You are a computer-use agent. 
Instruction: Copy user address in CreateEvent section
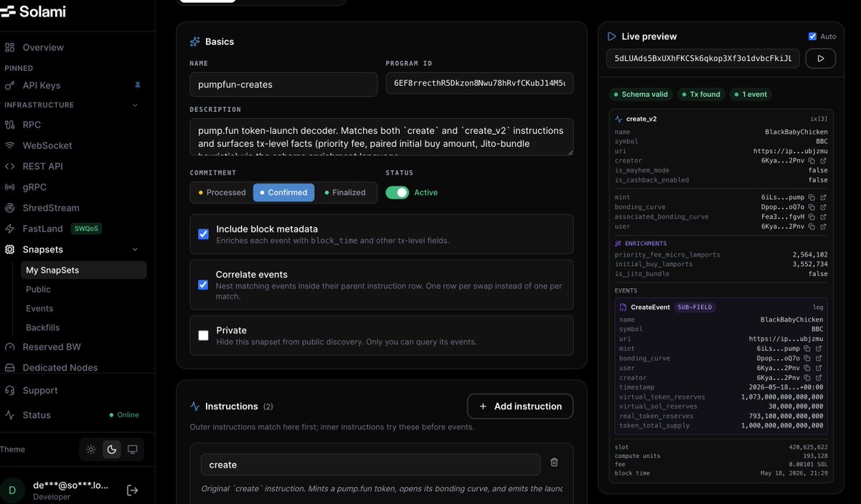click(x=807, y=368)
